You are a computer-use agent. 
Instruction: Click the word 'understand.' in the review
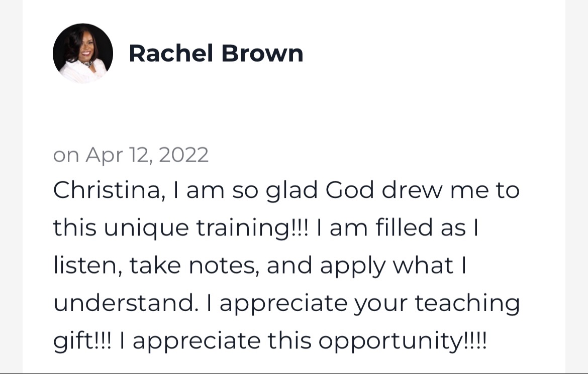click(x=126, y=303)
